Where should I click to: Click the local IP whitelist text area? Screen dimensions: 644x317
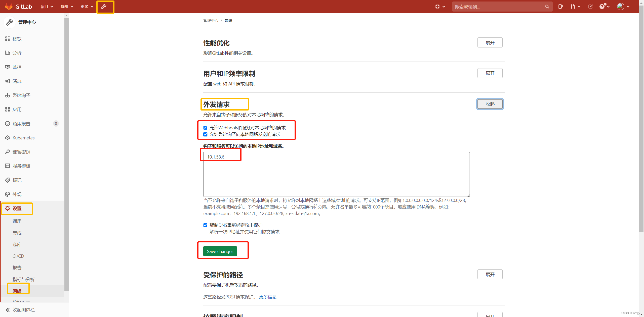336,176
